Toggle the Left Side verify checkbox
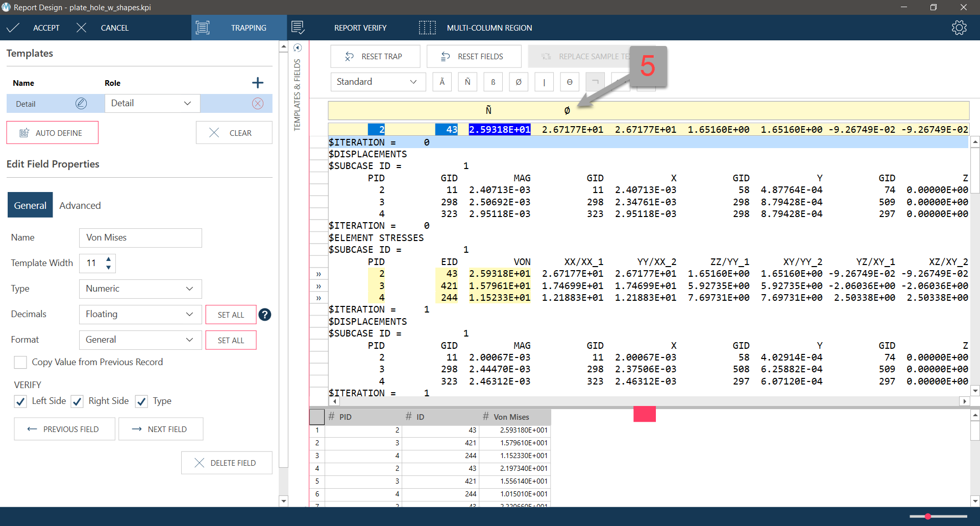 tap(20, 401)
